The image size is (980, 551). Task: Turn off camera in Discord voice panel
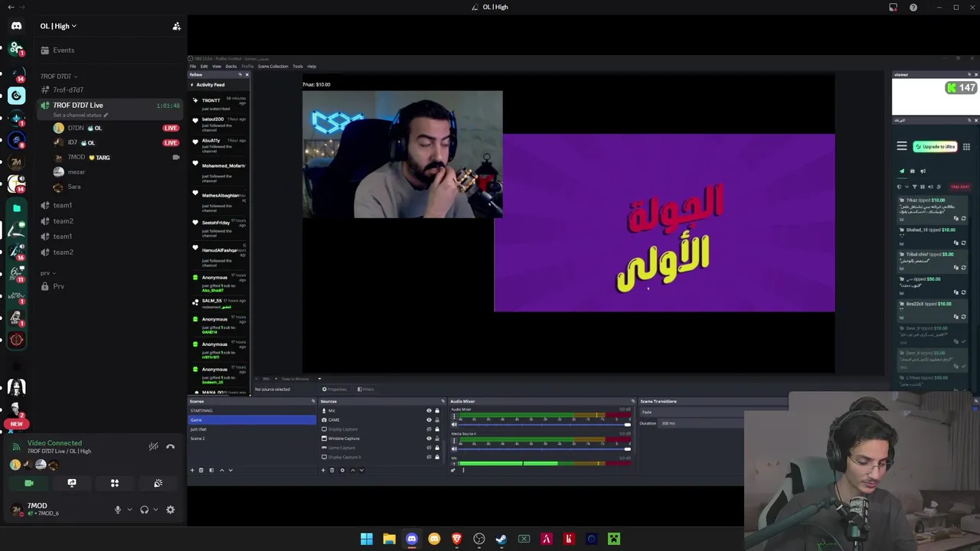point(29,483)
